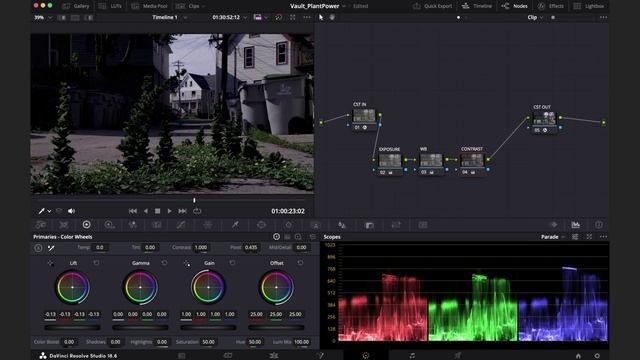
Task: Open the Lightbox view
Action: tap(589, 6)
